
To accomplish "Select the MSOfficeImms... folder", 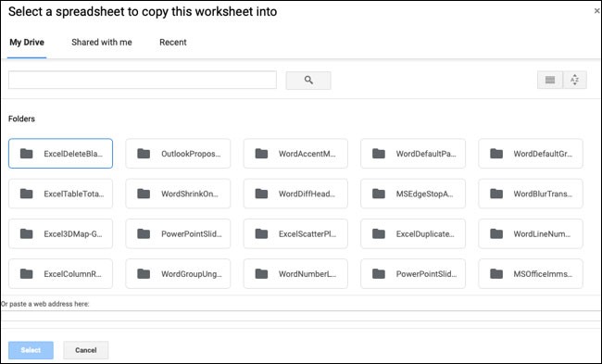I will (x=531, y=274).
